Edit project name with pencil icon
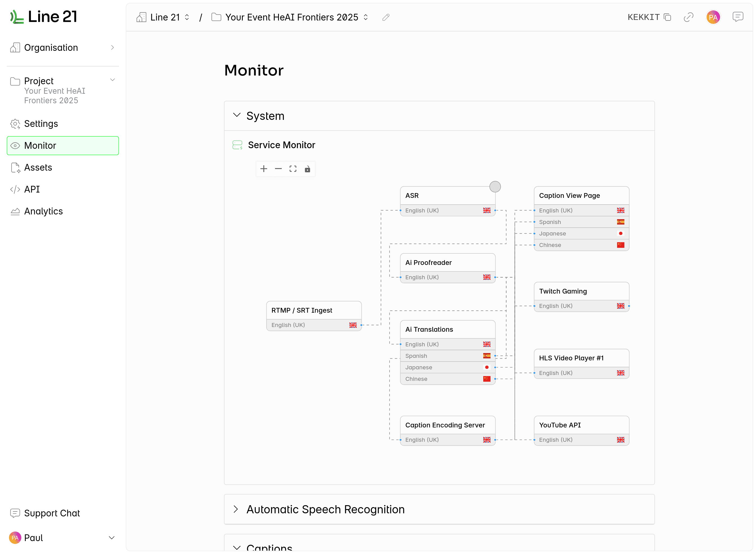Screen dimensions: 756x554 coord(386,17)
